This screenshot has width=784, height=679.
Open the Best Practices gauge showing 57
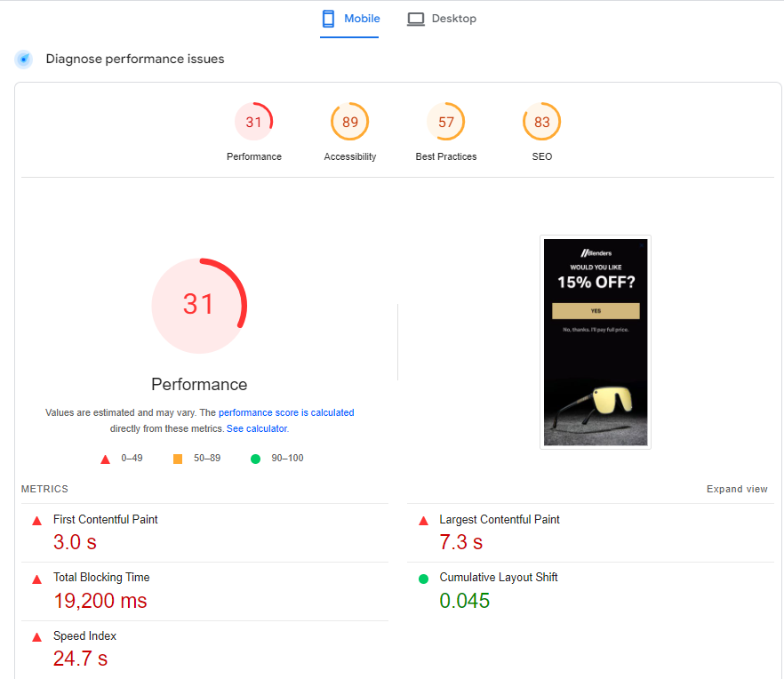[x=445, y=122]
